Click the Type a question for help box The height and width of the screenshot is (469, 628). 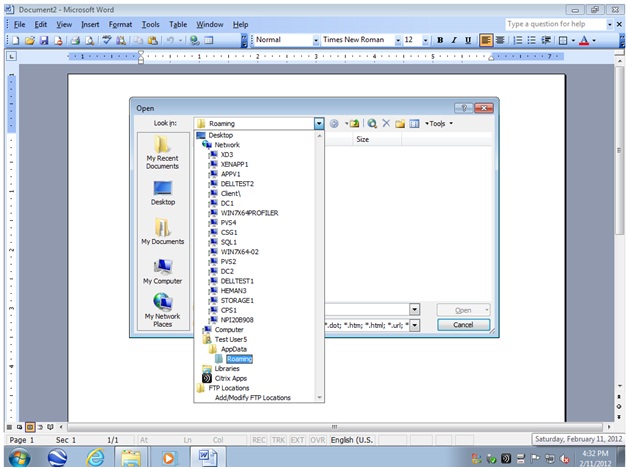[x=552, y=23]
